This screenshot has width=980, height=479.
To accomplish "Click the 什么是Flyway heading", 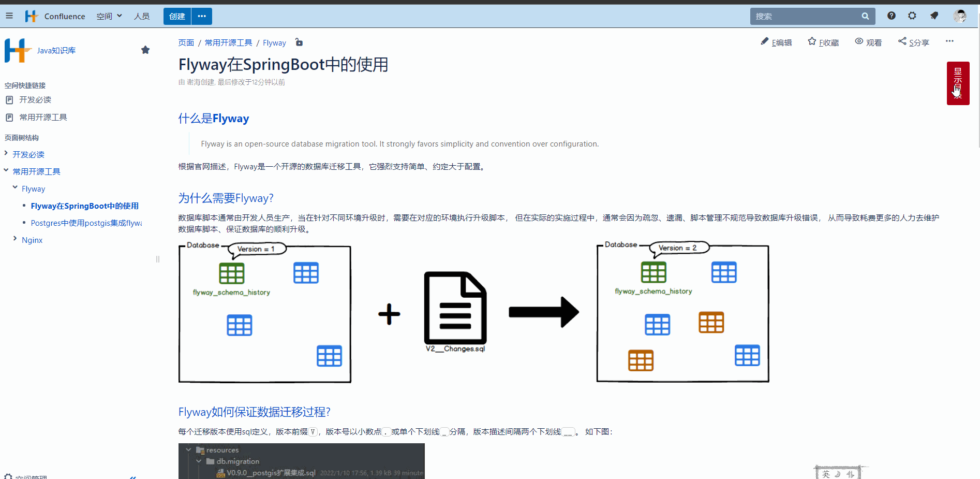I will pos(214,119).
